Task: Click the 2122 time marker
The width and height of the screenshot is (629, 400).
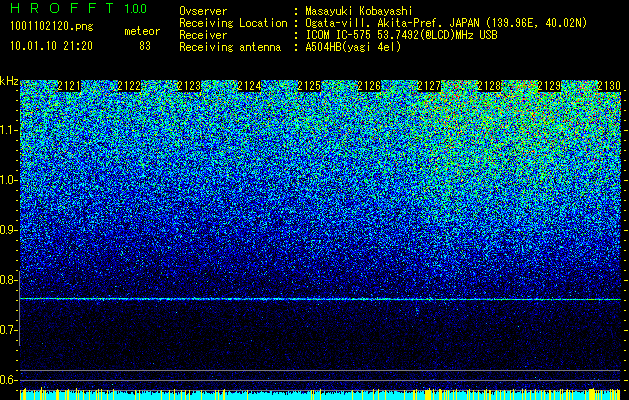Action: click(x=129, y=86)
